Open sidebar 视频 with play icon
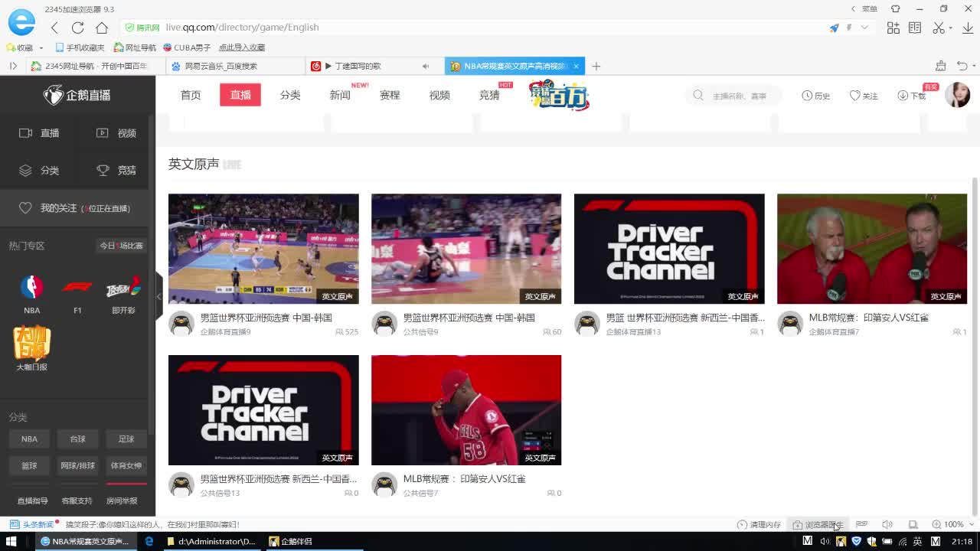 click(116, 133)
